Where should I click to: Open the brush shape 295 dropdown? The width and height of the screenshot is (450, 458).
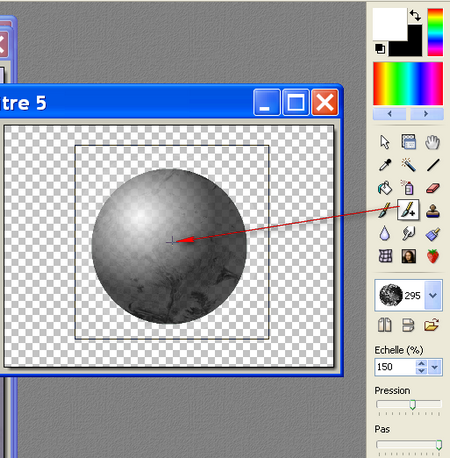click(x=433, y=295)
